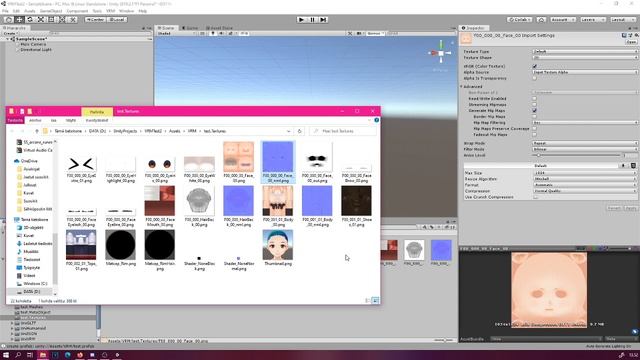The image size is (640, 360).
Task: Open the GameObject menu
Action: click(x=51, y=11)
